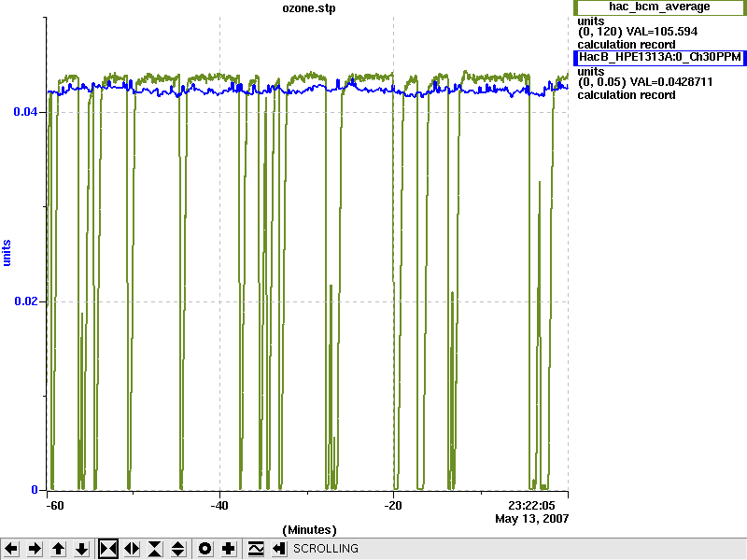The image size is (747, 560).
Task: Click the plus icon in the toolbar
Action: (x=228, y=549)
